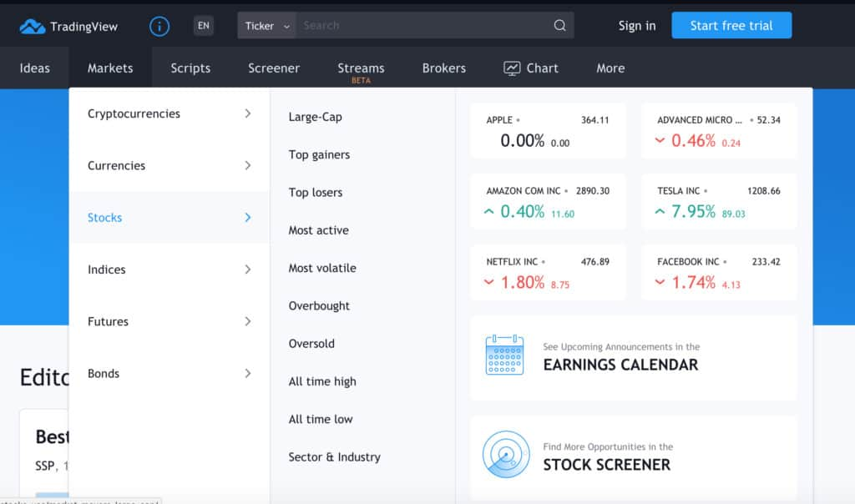
Task: Click Netflix price 476.89
Action: tap(594, 261)
